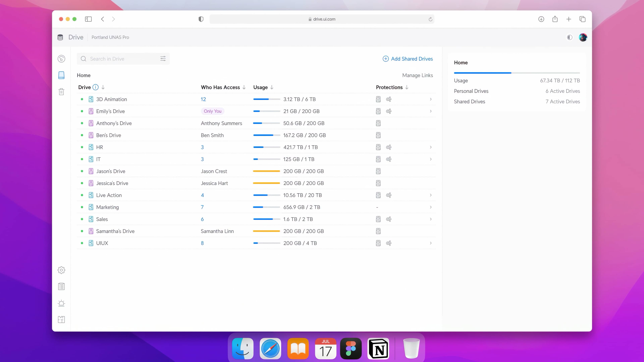Click the Only You access badge on Emily's Drive
The height and width of the screenshot is (362, 644).
(x=212, y=111)
